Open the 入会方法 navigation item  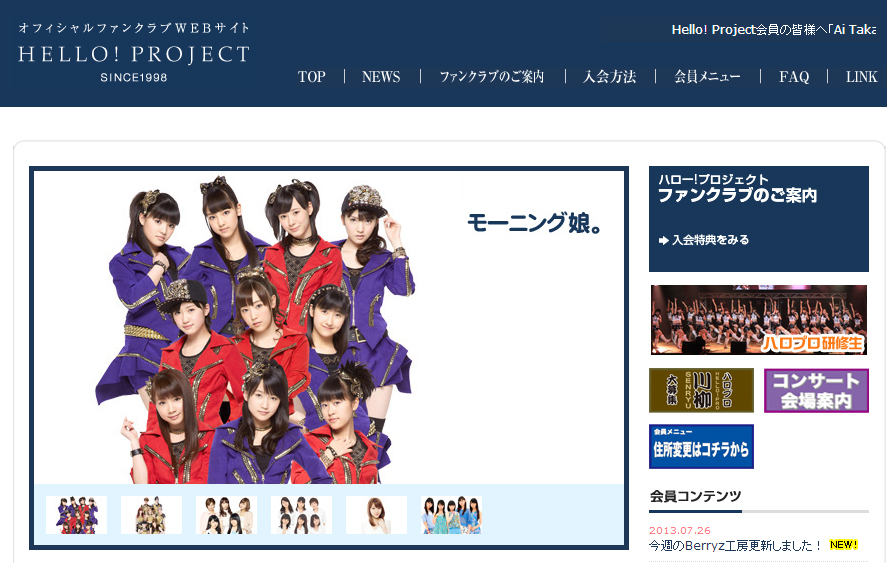point(610,77)
